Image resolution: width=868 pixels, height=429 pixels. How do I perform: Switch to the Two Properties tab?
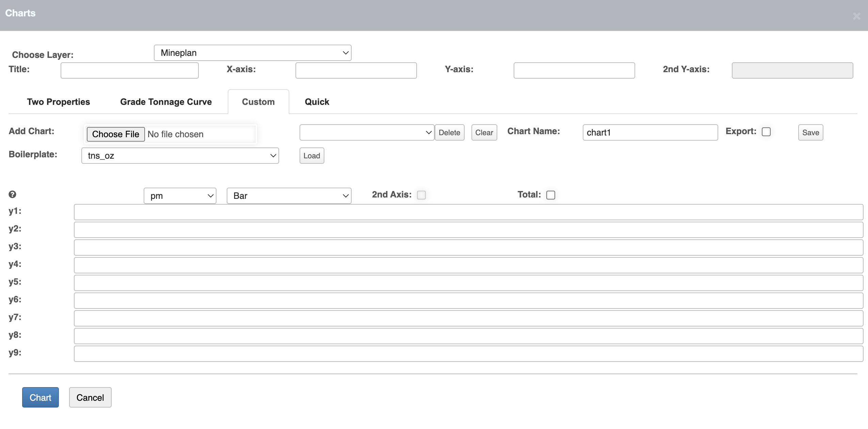point(58,101)
